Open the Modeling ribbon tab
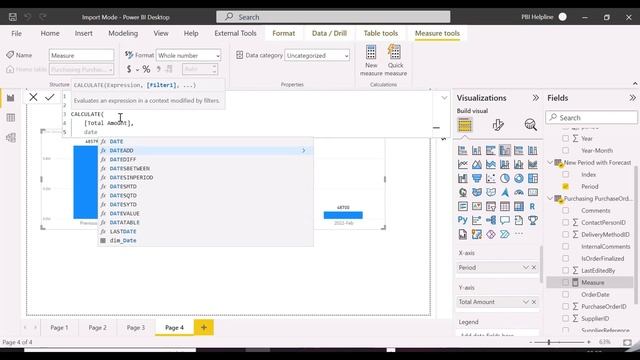Image resolution: width=640 pixels, height=360 pixels. (x=123, y=33)
